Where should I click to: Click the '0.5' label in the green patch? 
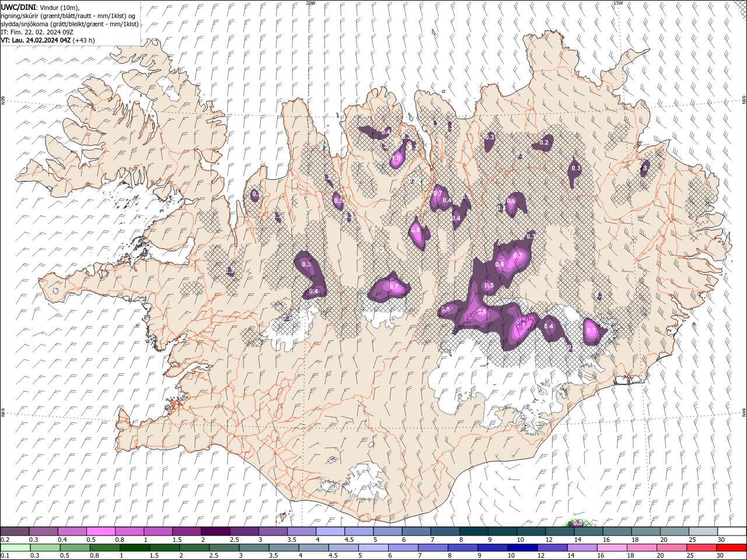tap(577, 523)
